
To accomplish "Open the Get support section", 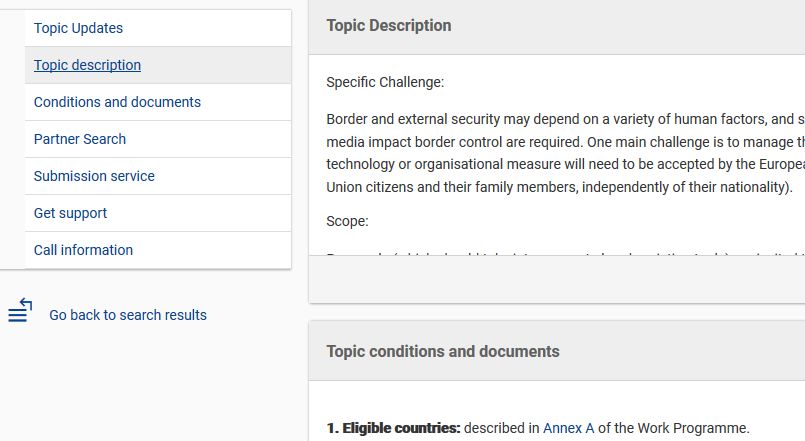I will coord(158,213).
